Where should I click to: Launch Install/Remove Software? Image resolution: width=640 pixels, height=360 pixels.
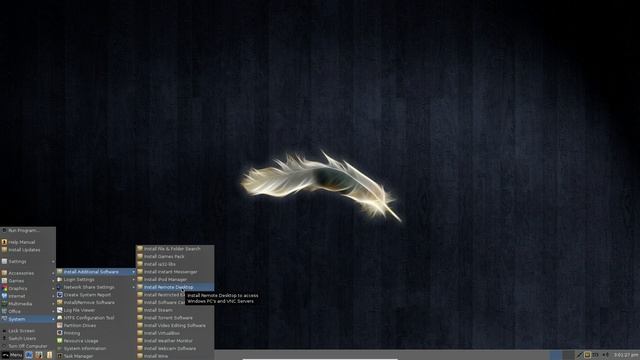point(96,302)
